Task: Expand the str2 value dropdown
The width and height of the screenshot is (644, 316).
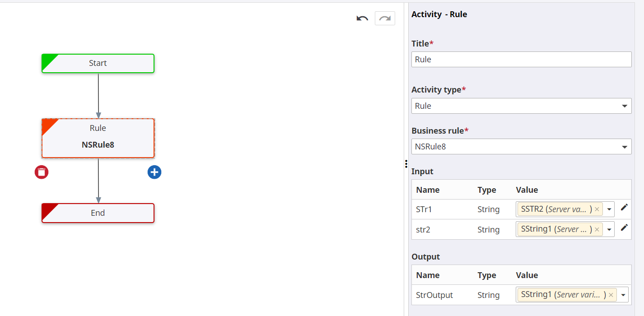Action: click(x=610, y=229)
